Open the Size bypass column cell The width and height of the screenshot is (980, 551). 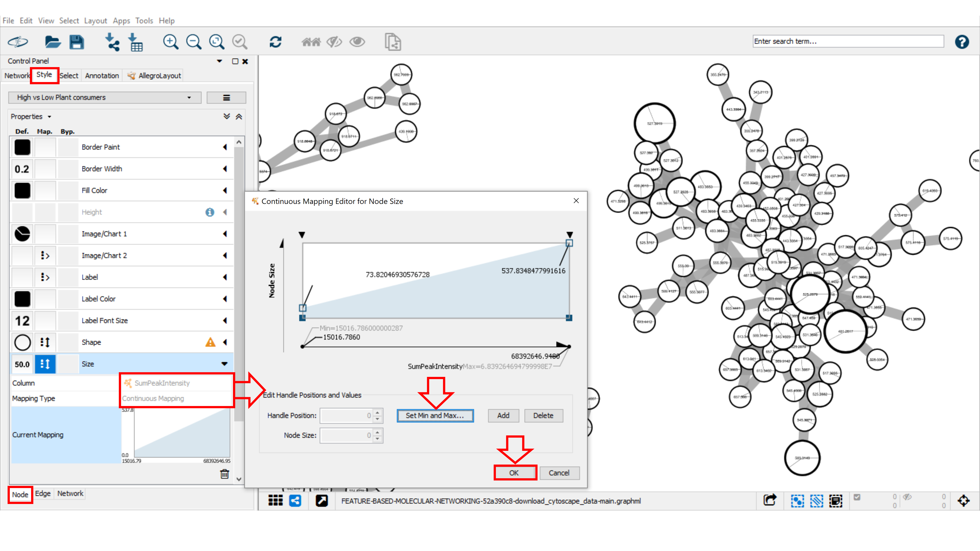pyautogui.click(x=68, y=364)
